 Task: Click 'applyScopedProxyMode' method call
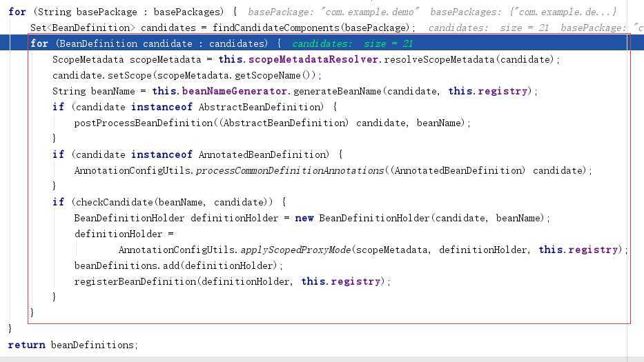click(295, 250)
